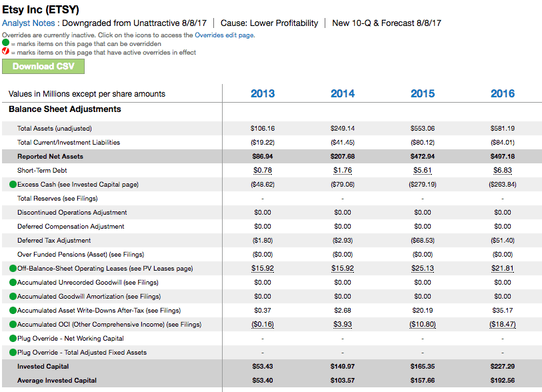Viewport: 542px width, 392px height.
Task: Click override dot for Accumulated Goodwill Amortization
Action: (13, 297)
